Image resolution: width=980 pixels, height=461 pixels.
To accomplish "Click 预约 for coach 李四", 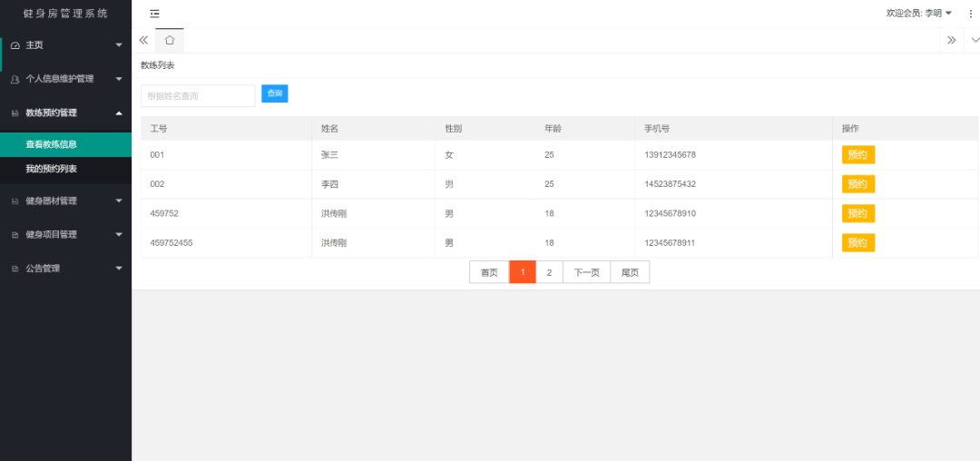I will tap(857, 184).
